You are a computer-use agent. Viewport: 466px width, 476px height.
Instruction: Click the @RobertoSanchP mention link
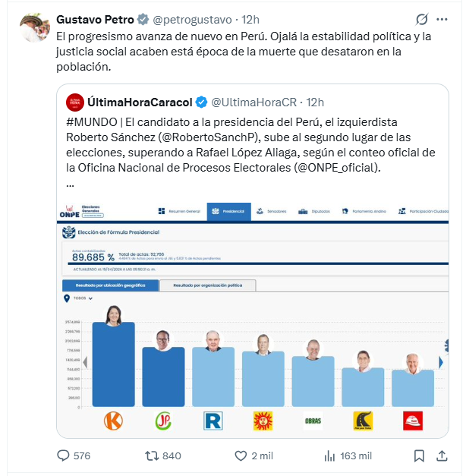coord(162,137)
